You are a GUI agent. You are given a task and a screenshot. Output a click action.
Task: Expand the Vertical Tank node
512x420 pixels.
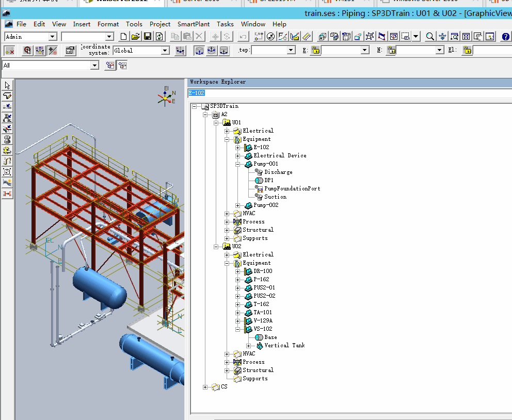[248, 346]
